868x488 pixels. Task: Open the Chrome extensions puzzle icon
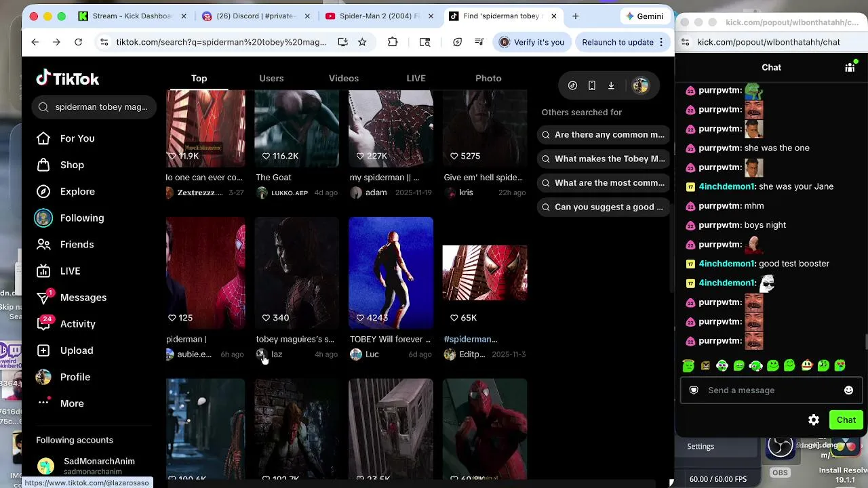pos(393,42)
